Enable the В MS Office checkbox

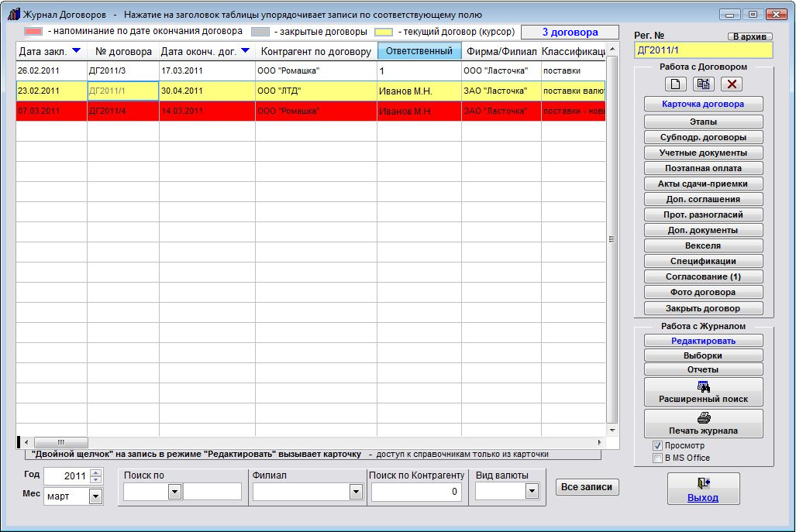tap(657, 458)
